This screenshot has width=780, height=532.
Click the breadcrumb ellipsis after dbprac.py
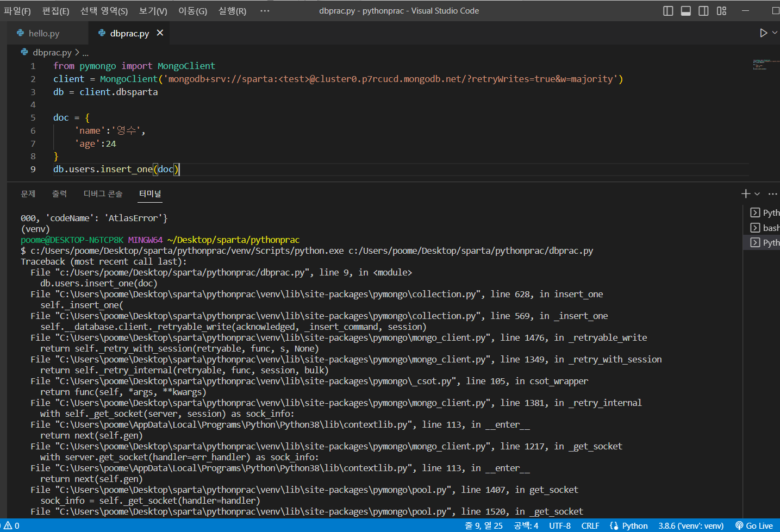(x=85, y=53)
